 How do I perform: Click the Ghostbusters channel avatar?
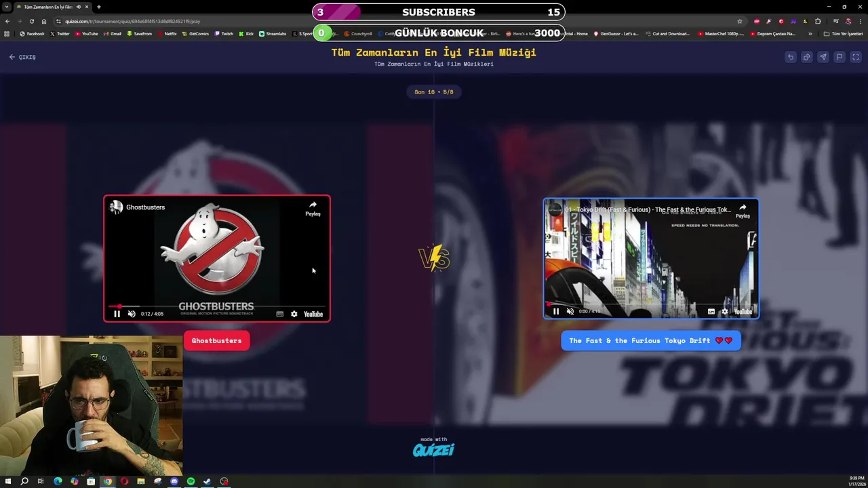[117, 207]
